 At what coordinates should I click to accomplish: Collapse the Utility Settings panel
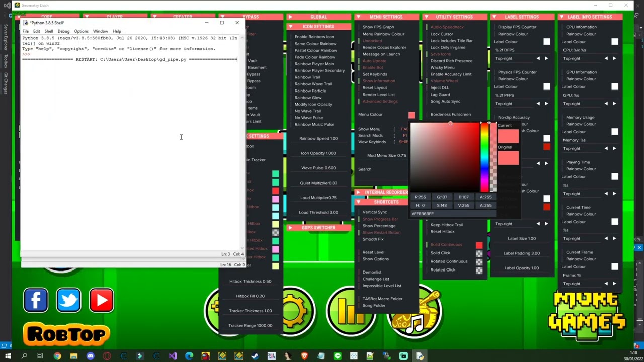[x=426, y=17]
